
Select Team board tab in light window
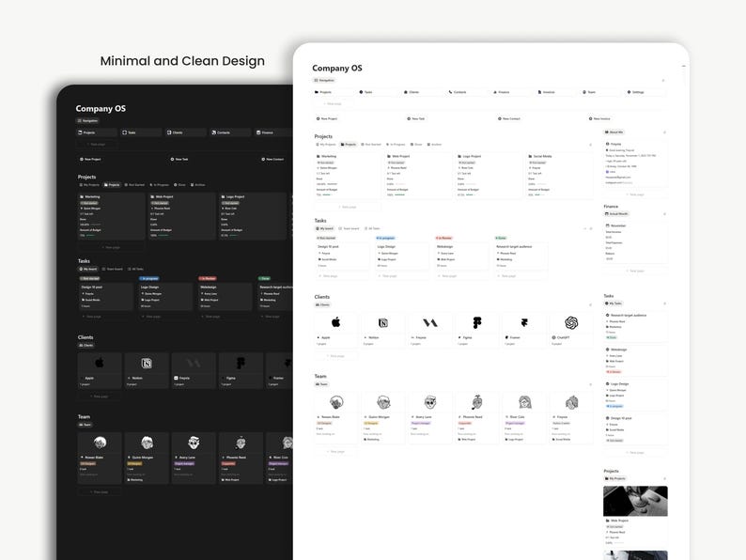pos(349,229)
